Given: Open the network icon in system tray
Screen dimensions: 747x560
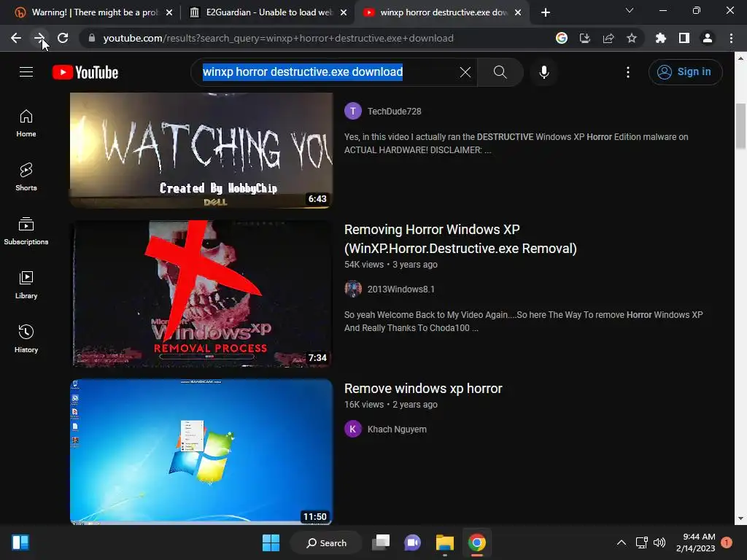Looking at the screenshot, I should (641, 542).
